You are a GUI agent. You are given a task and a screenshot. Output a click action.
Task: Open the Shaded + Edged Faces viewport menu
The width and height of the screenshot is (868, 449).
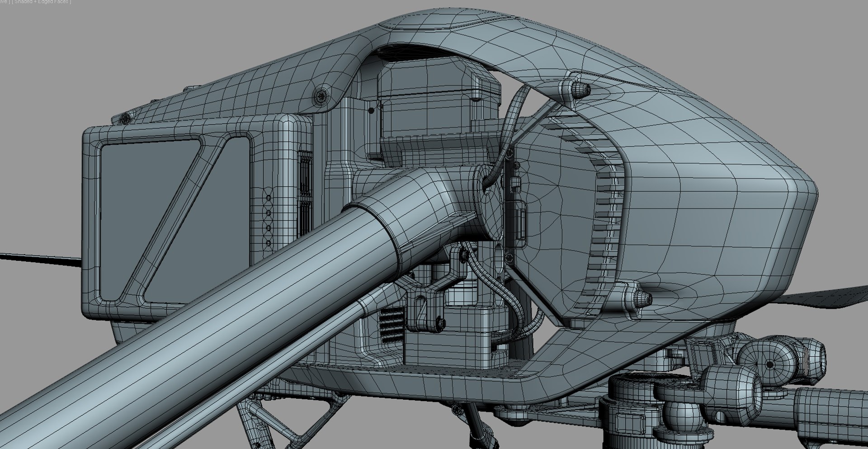point(41,2)
